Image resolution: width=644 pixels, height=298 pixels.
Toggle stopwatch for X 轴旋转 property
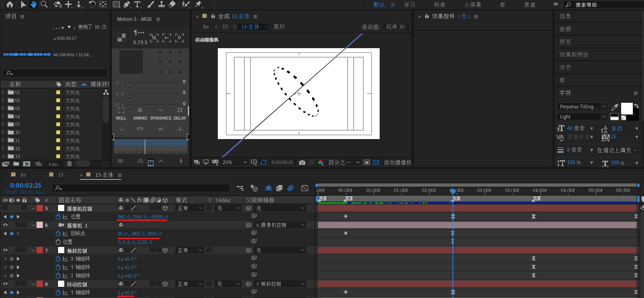(58, 259)
